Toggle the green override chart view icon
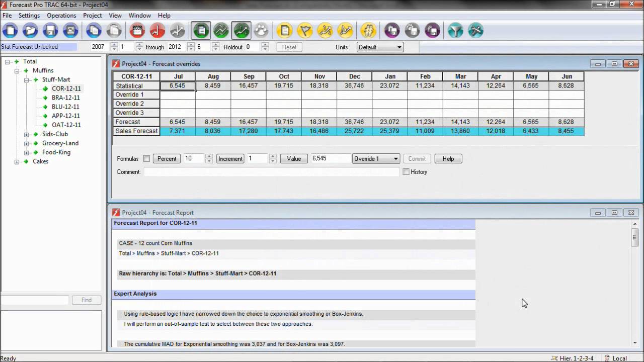The width and height of the screenshot is (644, 362). click(x=242, y=31)
